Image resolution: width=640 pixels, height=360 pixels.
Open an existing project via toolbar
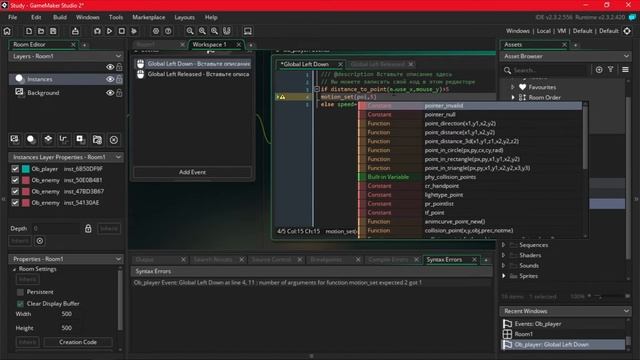click(41, 31)
